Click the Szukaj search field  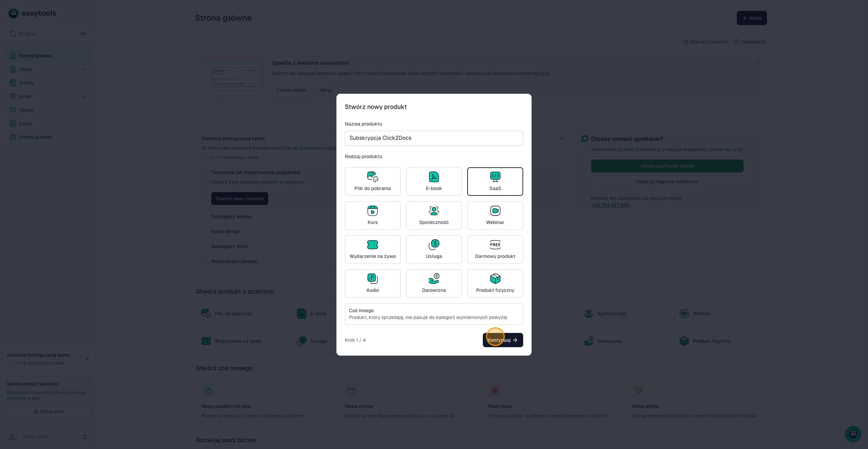coord(48,34)
